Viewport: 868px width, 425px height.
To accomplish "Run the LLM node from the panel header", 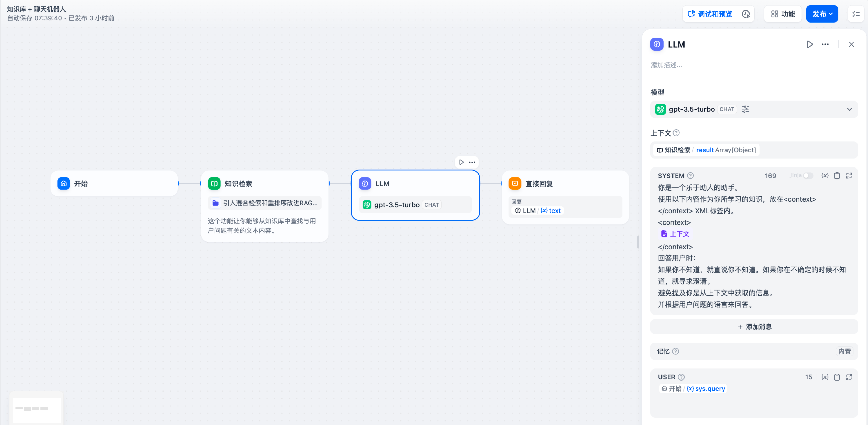I will [810, 44].
